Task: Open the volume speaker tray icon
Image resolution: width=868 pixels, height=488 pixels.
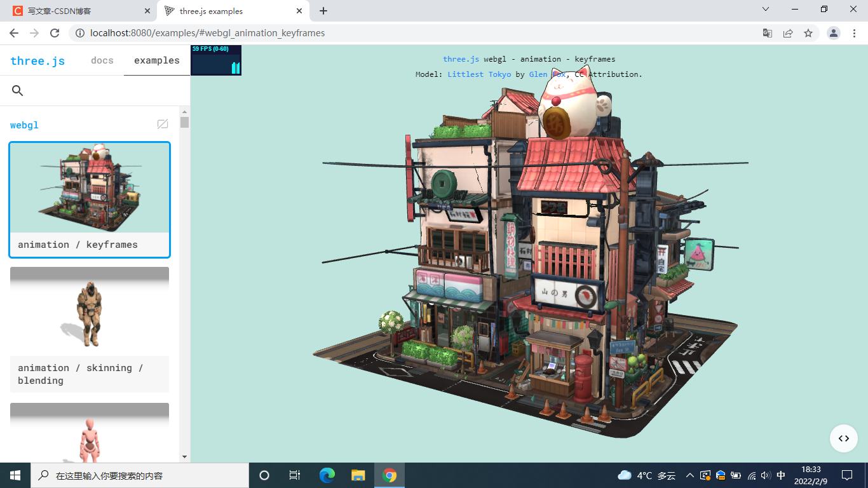Action: 766,475
